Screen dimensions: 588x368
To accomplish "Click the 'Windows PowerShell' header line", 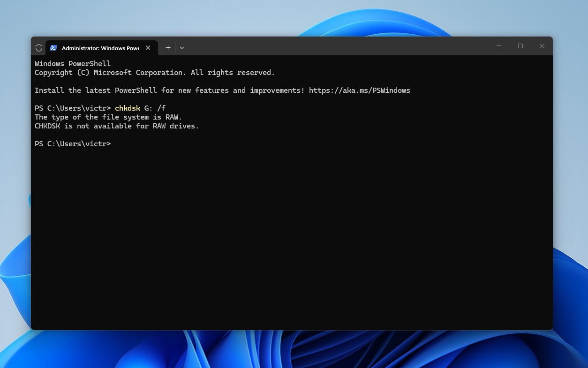I will coord(73,64).
